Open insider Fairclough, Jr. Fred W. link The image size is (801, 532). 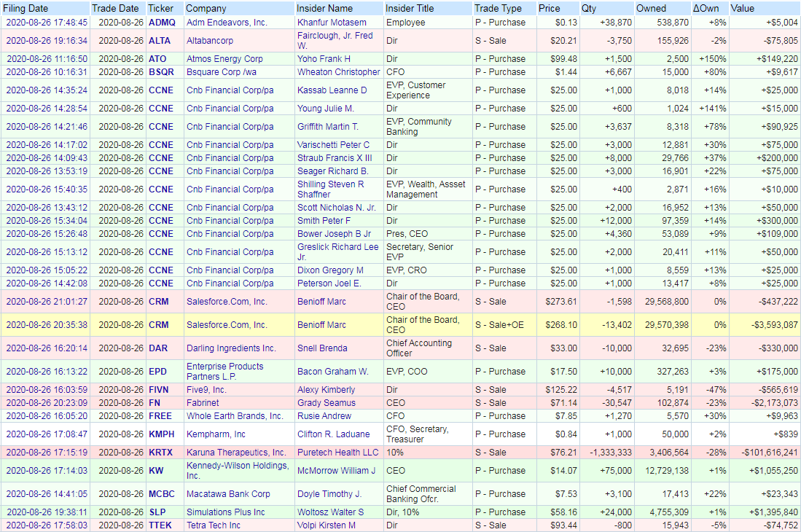point(335,40)
